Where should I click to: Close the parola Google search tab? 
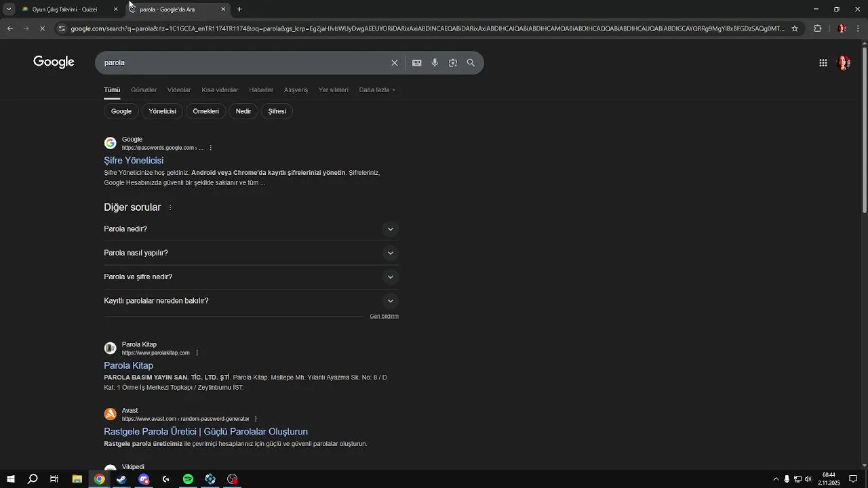pos(223,9)
